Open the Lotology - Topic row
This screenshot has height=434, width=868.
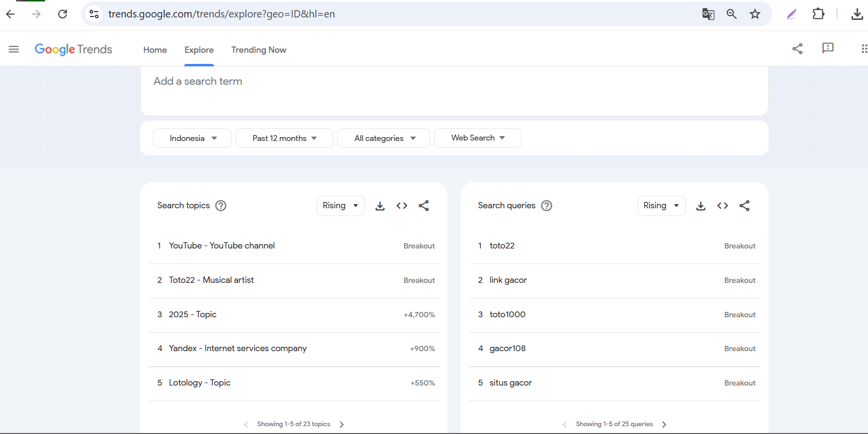click(x=199, y=383)
